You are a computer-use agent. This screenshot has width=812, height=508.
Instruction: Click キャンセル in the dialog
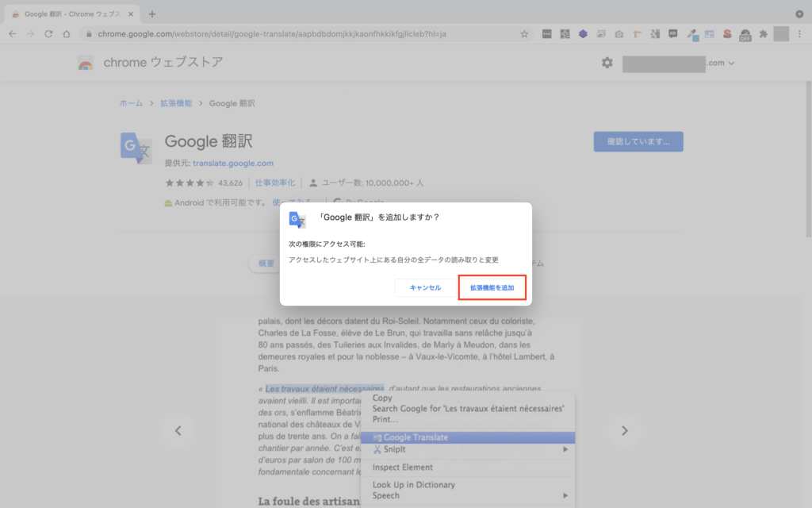[x=425, y=287]
